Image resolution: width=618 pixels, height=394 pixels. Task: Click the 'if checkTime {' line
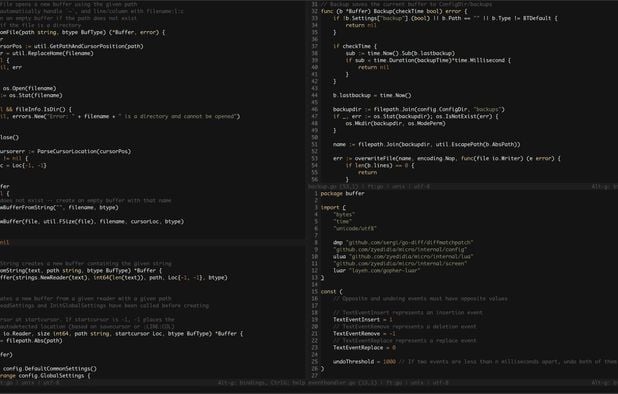pyautogui.click(x=354, y=46)
